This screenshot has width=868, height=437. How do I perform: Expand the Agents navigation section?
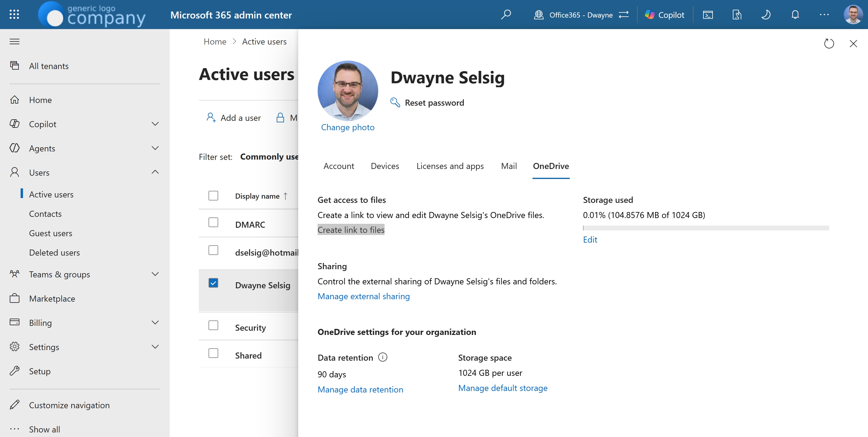pyautogui.click(x=155, y=148)
